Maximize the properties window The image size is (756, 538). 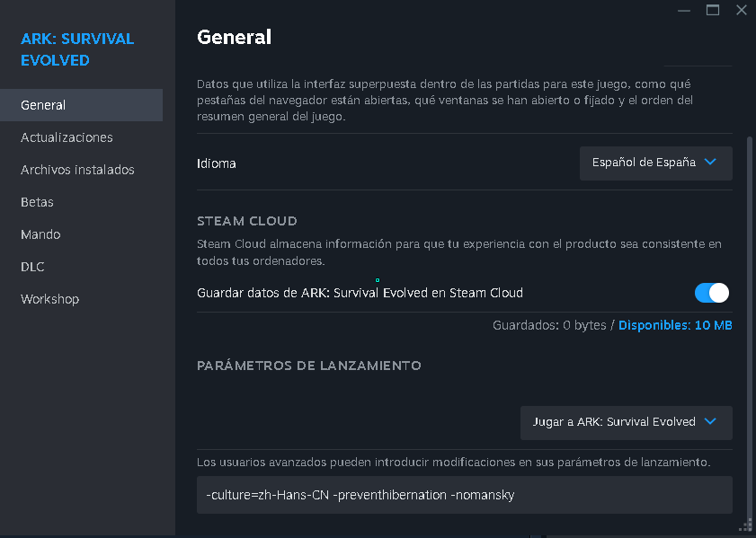click(x=713, y=10)
